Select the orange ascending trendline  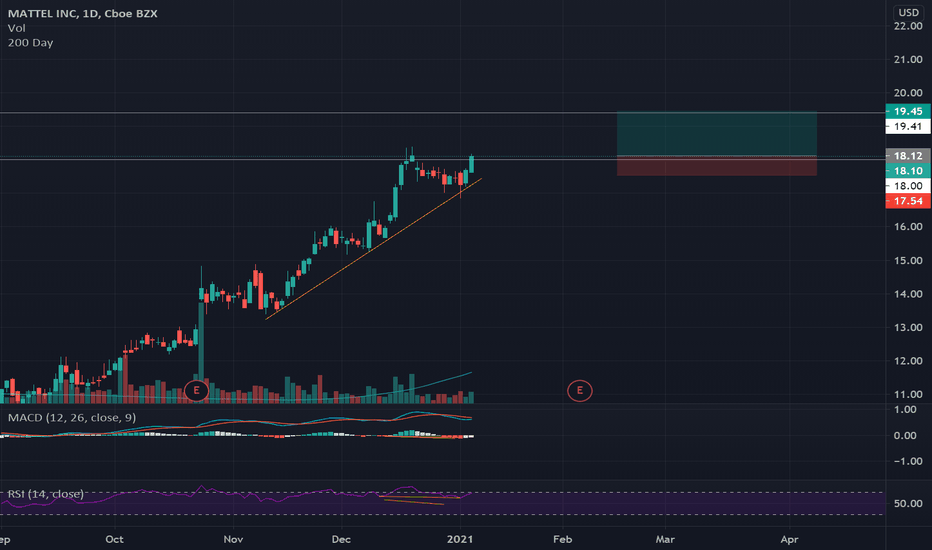373,249
